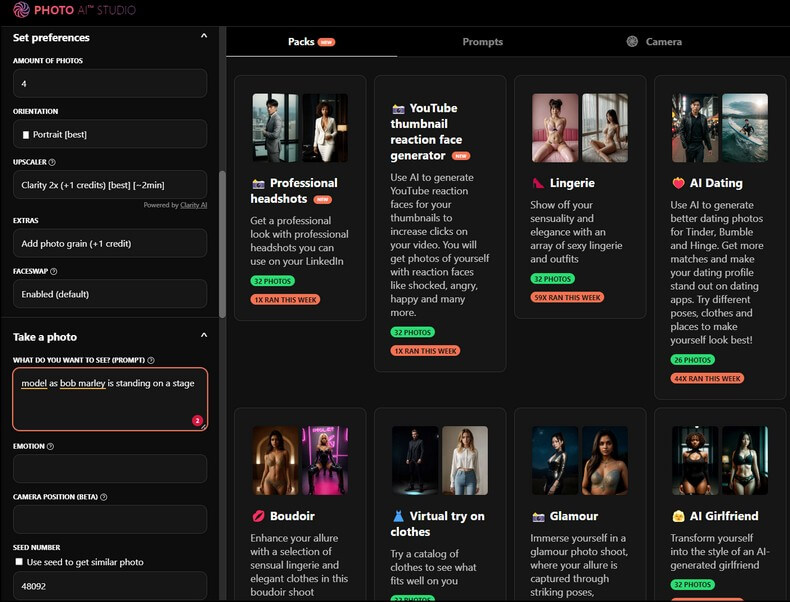The width and height of the screenshot is (790, 602).
Task: Click the left sidebar scrollbar
Action: click(x=222, y=244)
